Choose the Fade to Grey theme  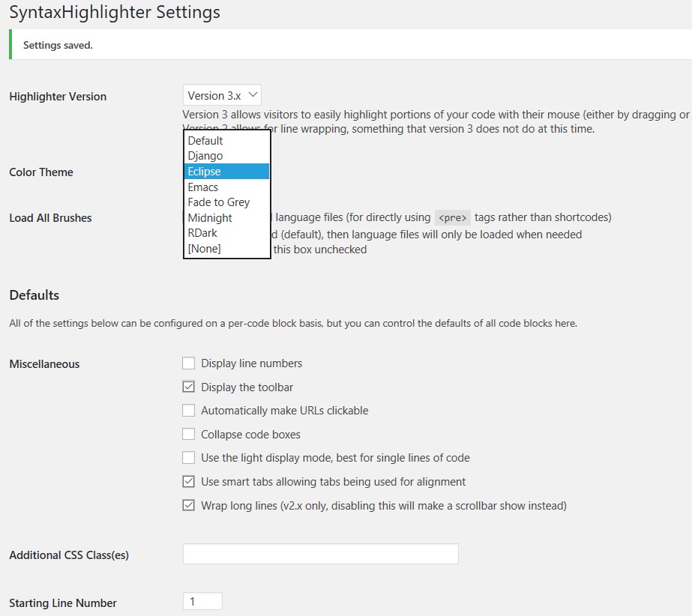click(x=226, y=202)
